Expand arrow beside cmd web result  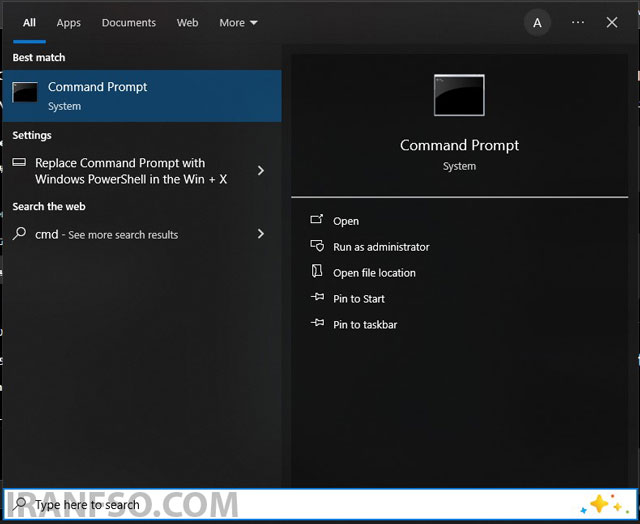pos(261,234)
